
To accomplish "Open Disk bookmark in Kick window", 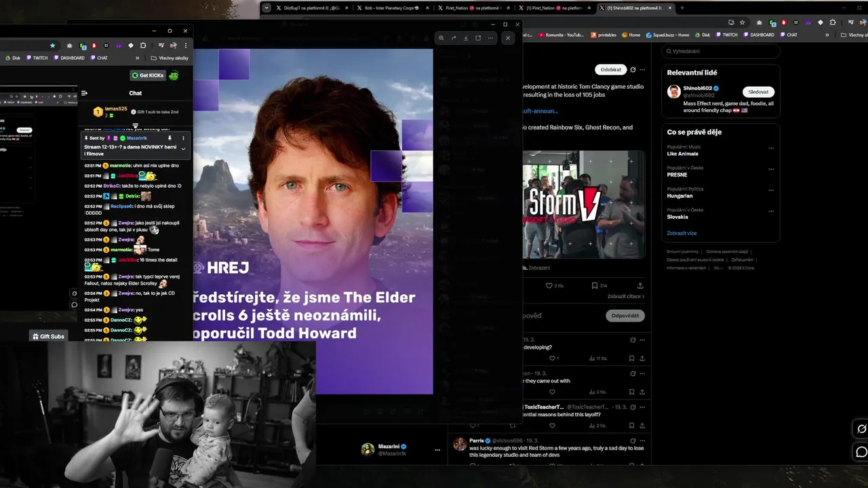I will pyautogui.click(x=13, y=58).
